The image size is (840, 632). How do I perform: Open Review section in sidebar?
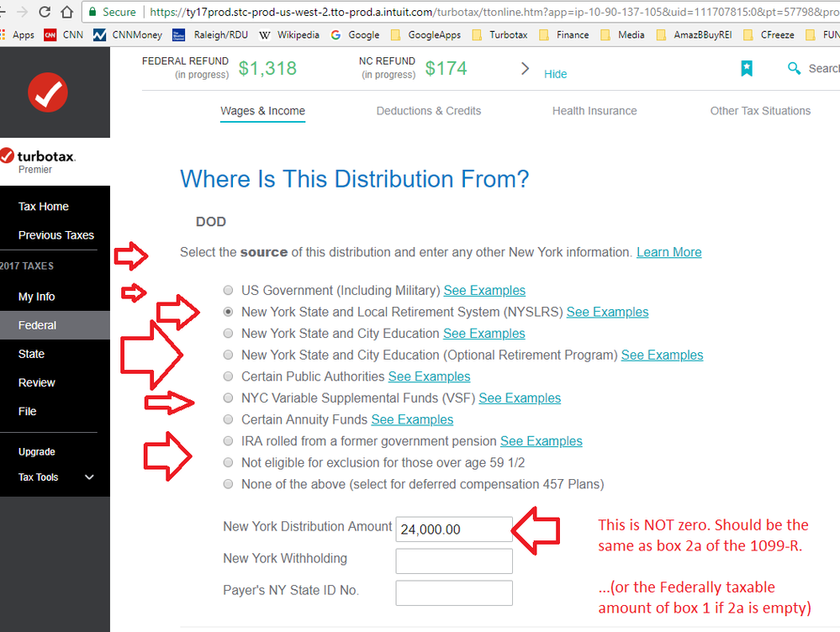pos(36,383)
